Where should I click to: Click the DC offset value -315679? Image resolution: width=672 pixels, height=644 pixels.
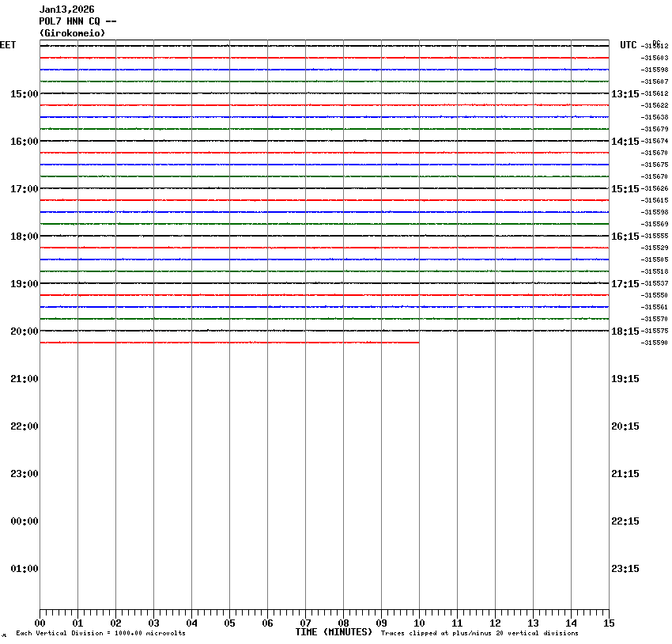(x=655, y=129)
